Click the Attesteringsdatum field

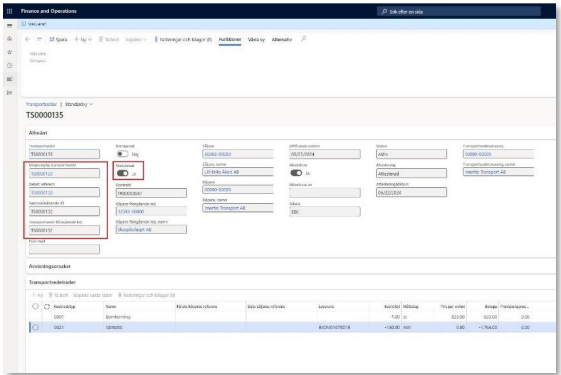coord(411,192)
